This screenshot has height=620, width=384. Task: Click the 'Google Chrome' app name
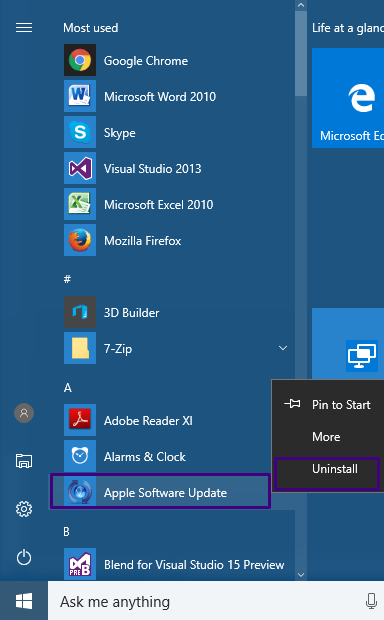[146, 61]
